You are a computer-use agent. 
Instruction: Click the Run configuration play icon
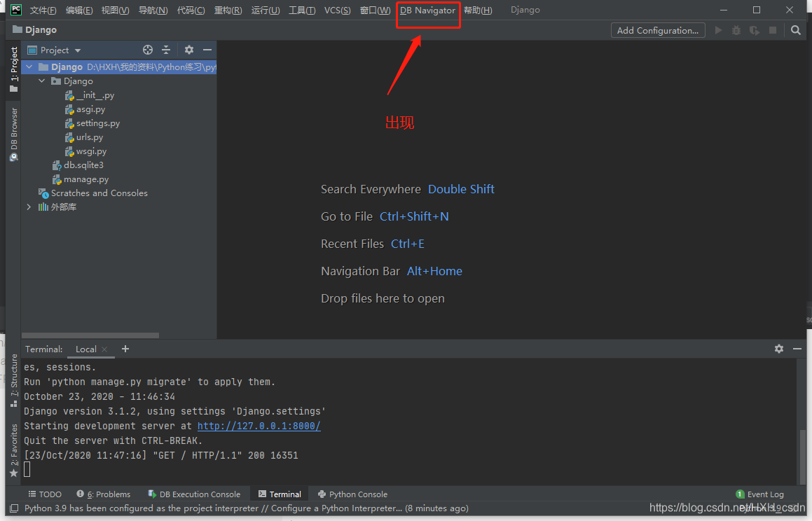718,31
